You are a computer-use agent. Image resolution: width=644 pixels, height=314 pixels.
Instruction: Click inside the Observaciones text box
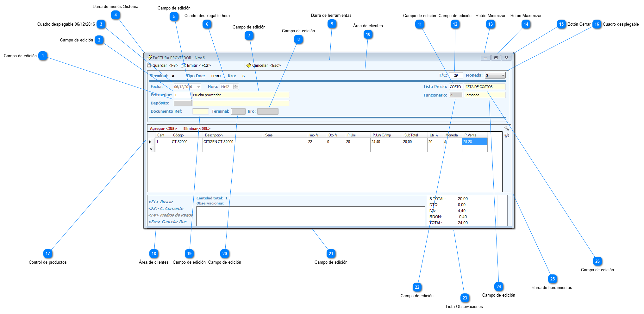point(310,216)
